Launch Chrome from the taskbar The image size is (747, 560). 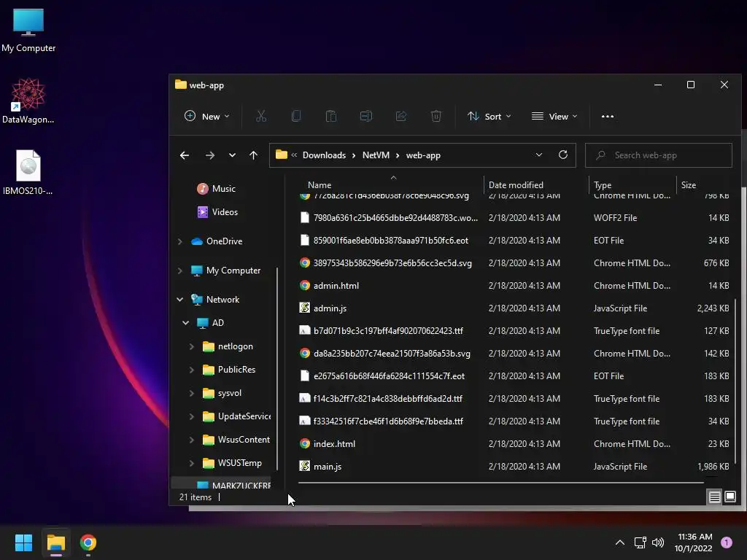(x=88, y=542)
